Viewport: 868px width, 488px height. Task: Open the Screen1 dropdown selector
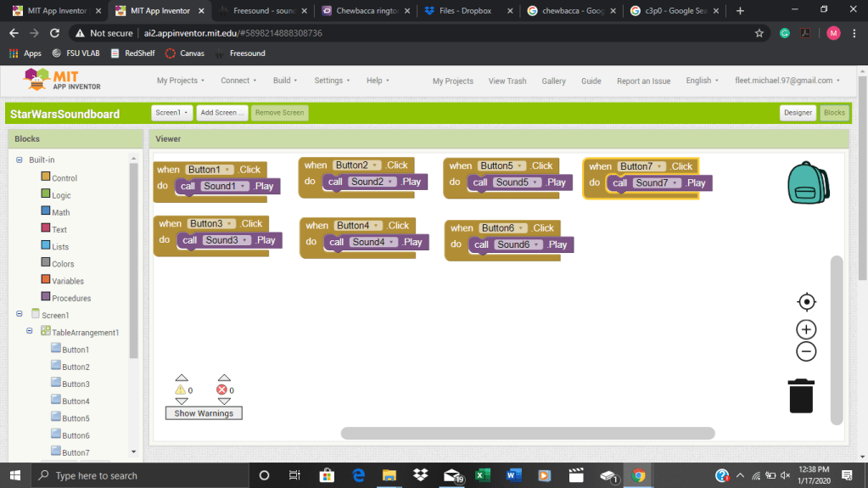point(172,113)
